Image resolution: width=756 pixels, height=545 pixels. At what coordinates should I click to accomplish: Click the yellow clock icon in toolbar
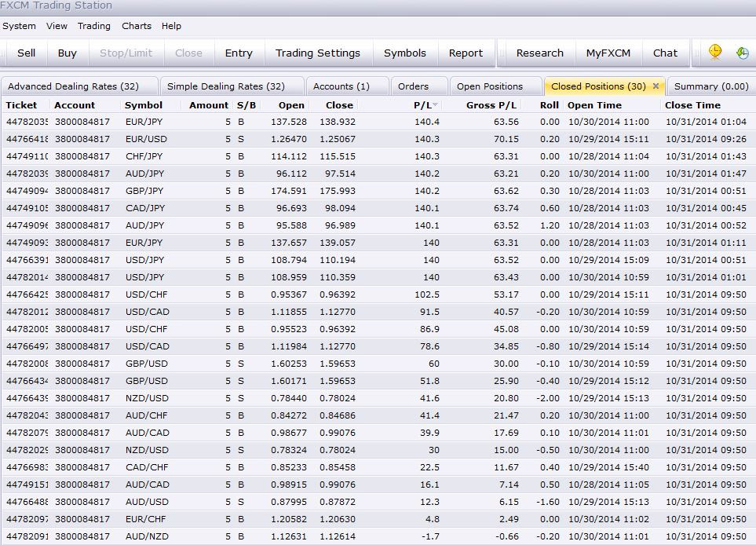click(x=715, y=52)
